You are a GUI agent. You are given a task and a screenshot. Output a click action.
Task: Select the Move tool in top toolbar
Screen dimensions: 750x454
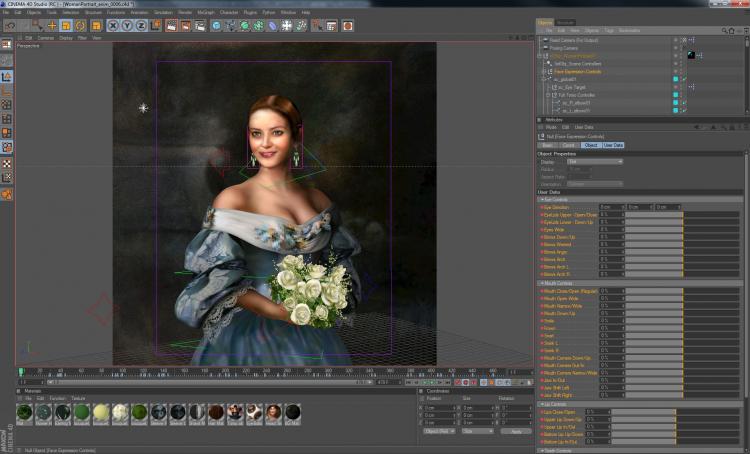[x=52, y=25]
